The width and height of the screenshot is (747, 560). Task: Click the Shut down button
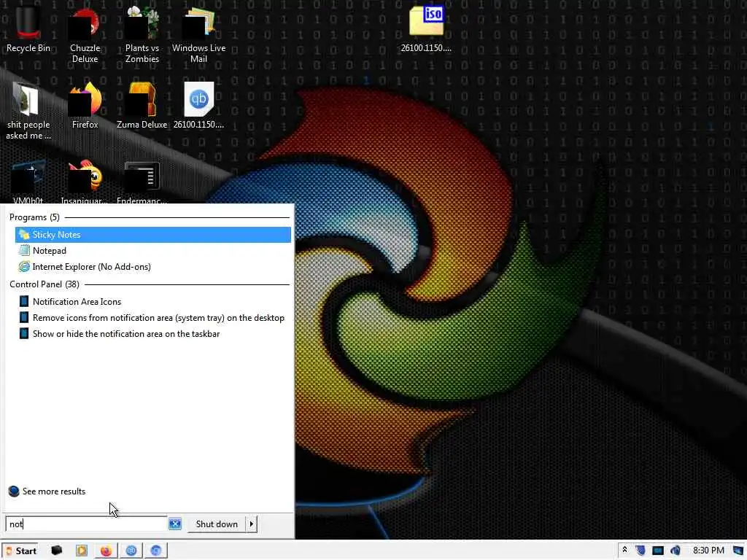tap(216, 524)
